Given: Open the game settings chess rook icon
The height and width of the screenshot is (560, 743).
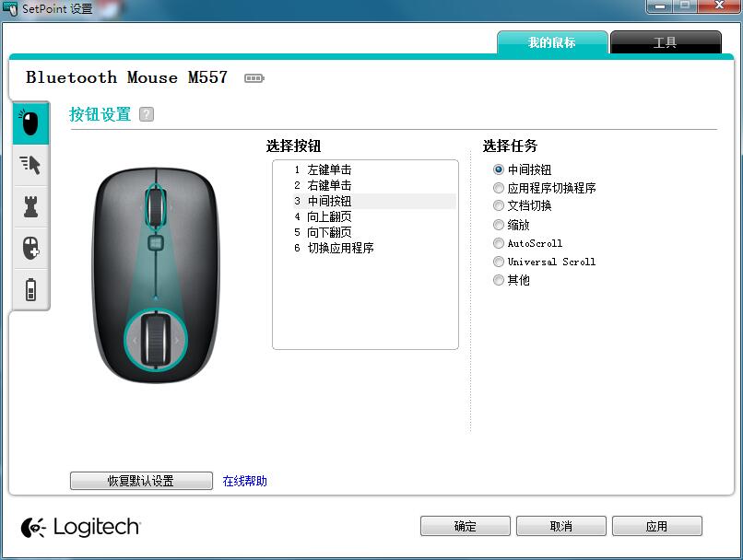Looking at the screenshot, I should 30,206.
